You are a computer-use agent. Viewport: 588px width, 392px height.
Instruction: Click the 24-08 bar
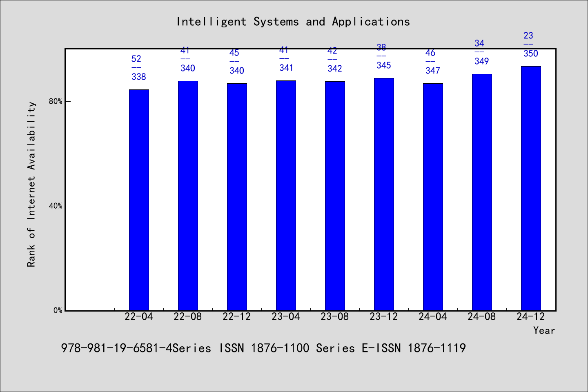coord(482,192)
